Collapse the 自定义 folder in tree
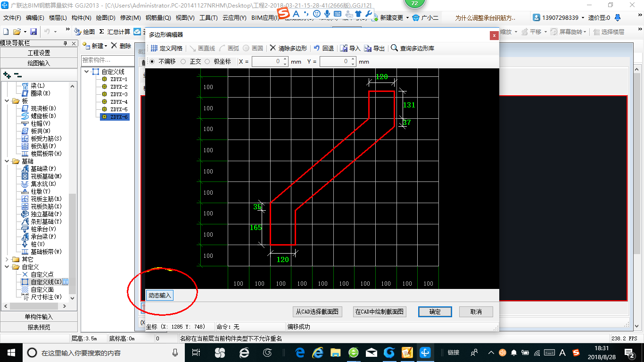The width and height of the screenshot is (644, 362). pyautogui.click(x=7, y=267)
